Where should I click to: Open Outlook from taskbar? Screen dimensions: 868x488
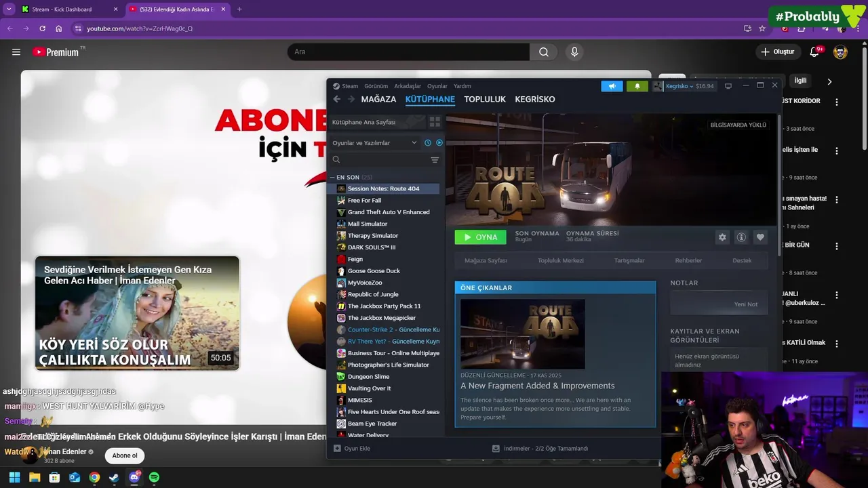[75, 477]
